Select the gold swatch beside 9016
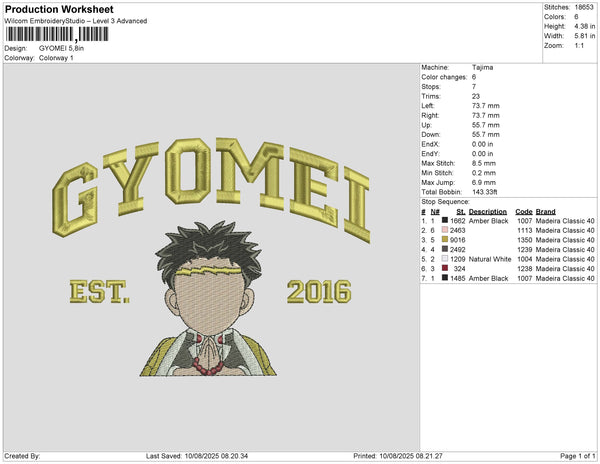600x464 pixels. 445,239
